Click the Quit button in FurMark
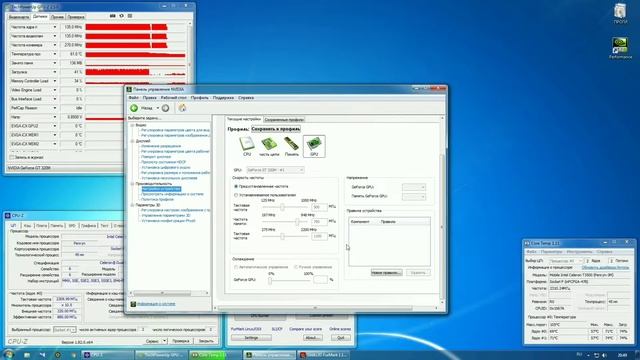 (340, 338)
